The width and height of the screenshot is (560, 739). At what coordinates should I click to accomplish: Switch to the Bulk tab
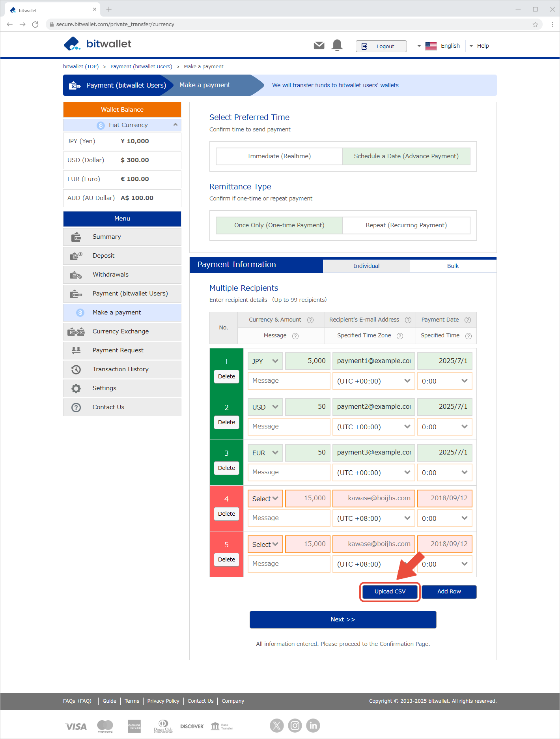453,266
